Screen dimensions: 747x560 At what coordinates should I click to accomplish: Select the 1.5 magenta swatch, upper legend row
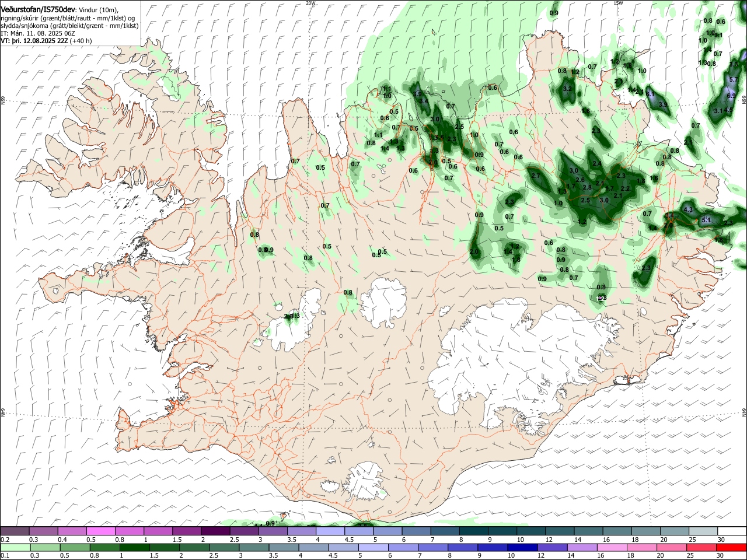coord(187,531)
